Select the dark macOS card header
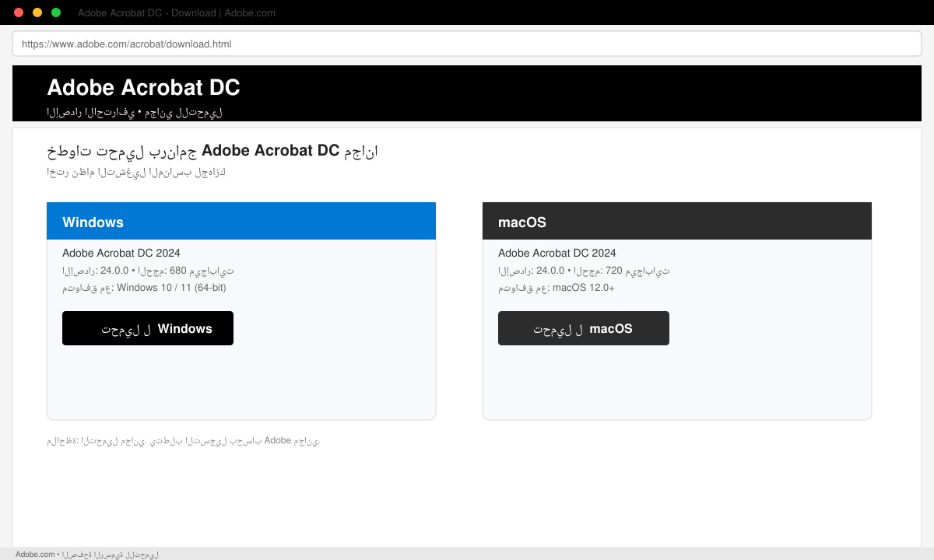 point(677,221)
